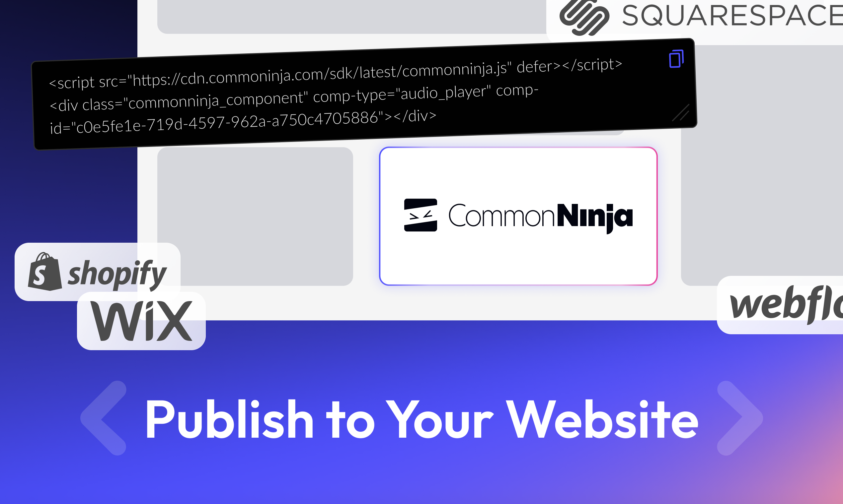Click the top gray placeholder bar
843x504 pixels.
352,17
